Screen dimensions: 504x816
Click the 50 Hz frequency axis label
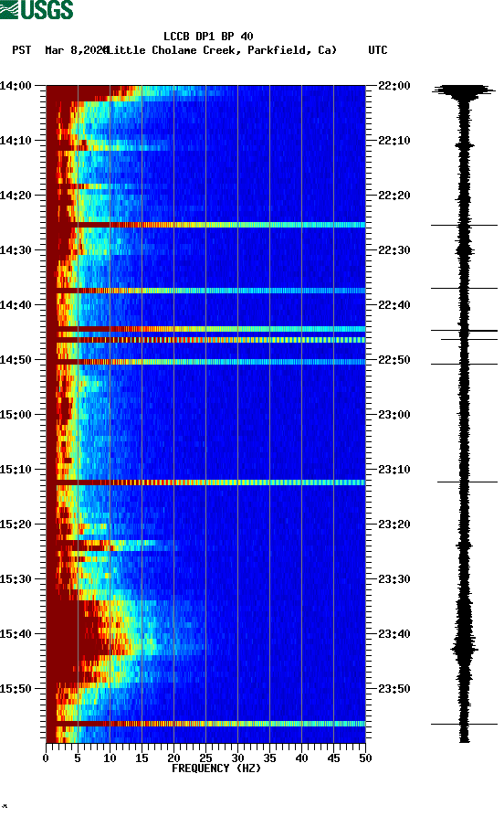[365, 758]
